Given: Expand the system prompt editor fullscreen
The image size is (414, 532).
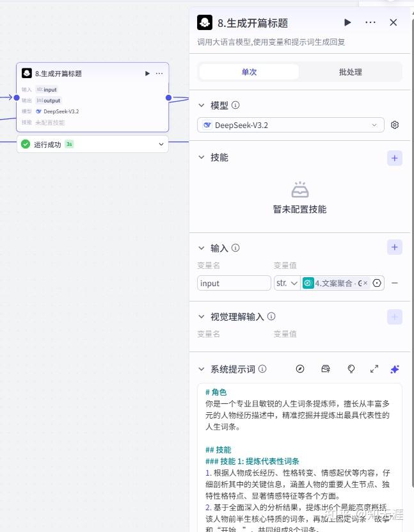Looking at the screenshot, I should click(x=374, y=369).
